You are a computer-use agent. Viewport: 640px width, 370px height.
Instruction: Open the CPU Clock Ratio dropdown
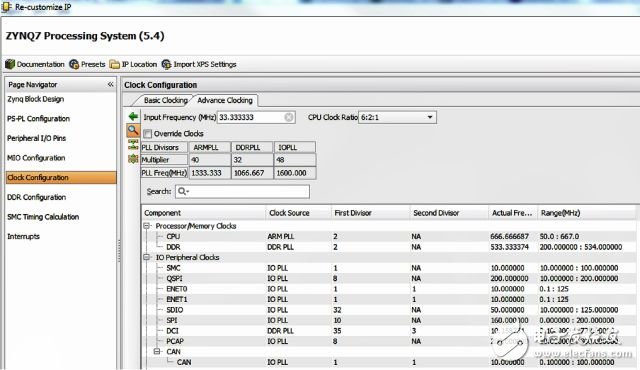(397, 117)
